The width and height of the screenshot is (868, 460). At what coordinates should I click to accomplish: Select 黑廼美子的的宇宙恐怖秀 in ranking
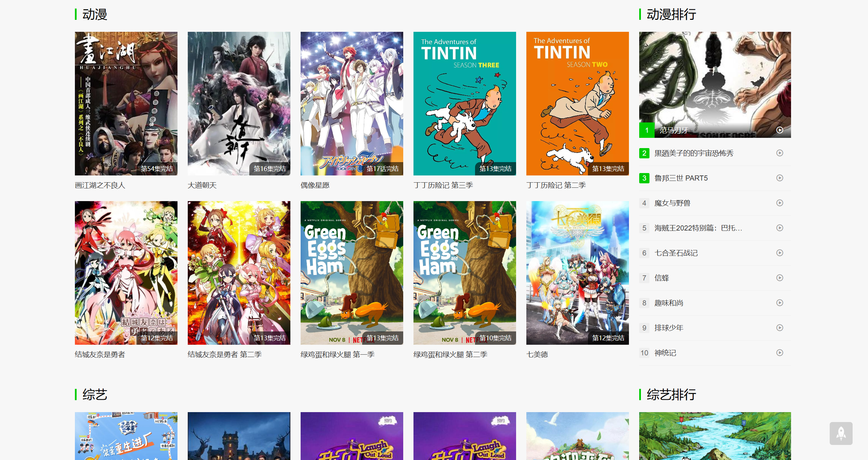pyautogui.click(x=694, y=153)
